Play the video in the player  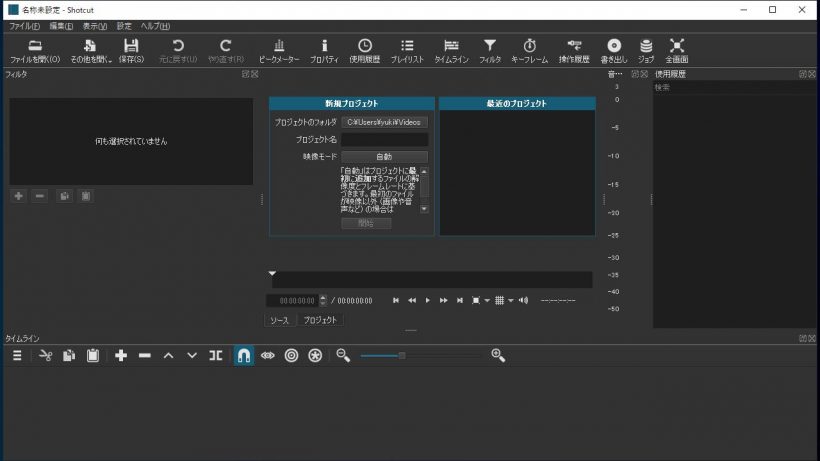click(x=428, y=301)
